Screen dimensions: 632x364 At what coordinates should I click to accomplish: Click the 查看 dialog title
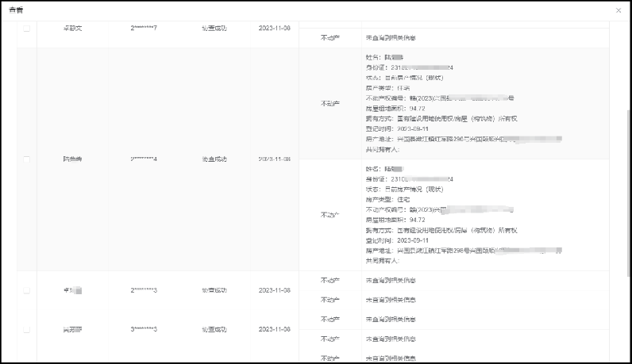(x=15, y=10)
